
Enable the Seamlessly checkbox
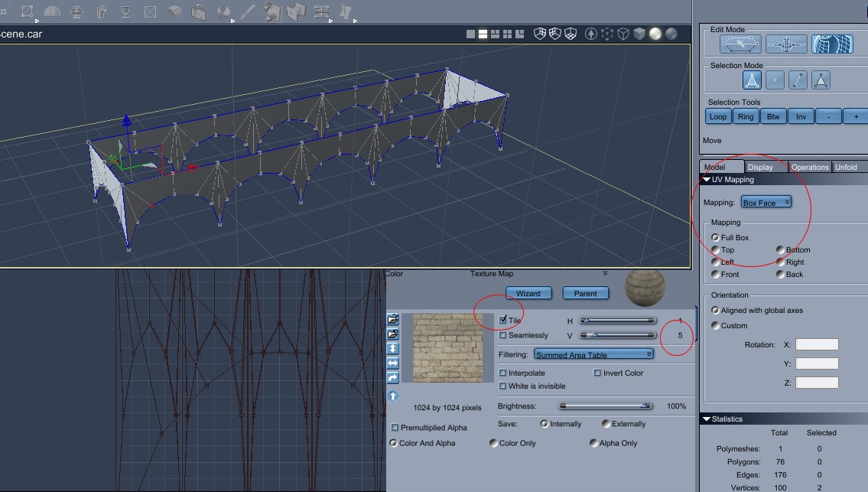[502, 335]
